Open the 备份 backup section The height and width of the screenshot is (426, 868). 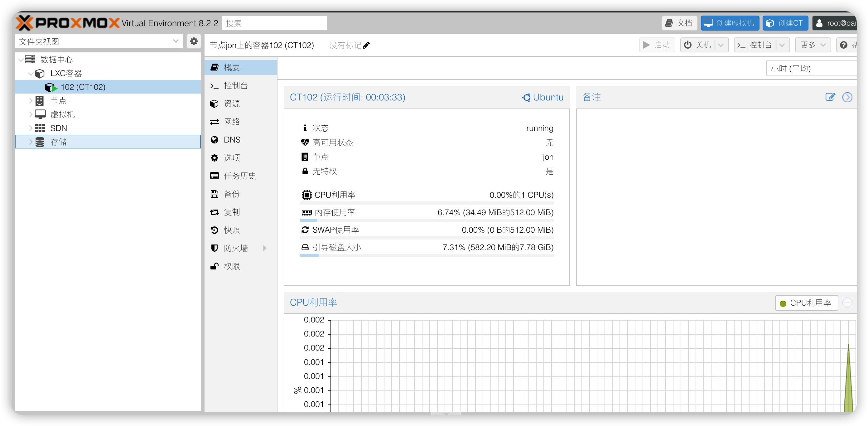[x=232, y=194]
